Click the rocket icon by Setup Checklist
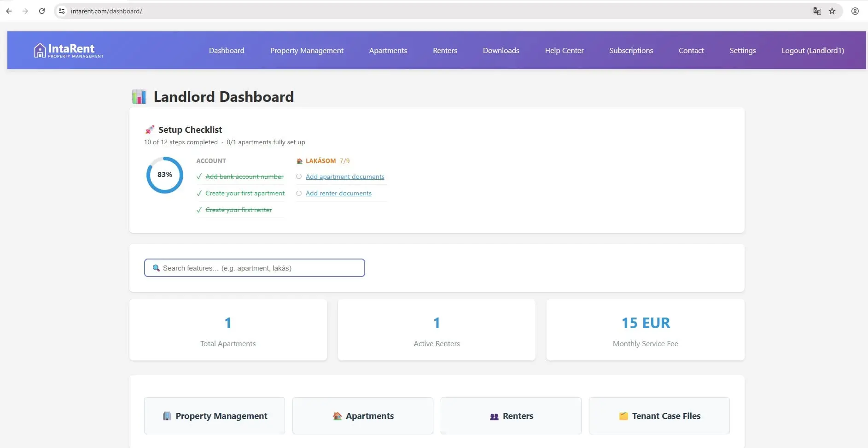 click(150, 130)
